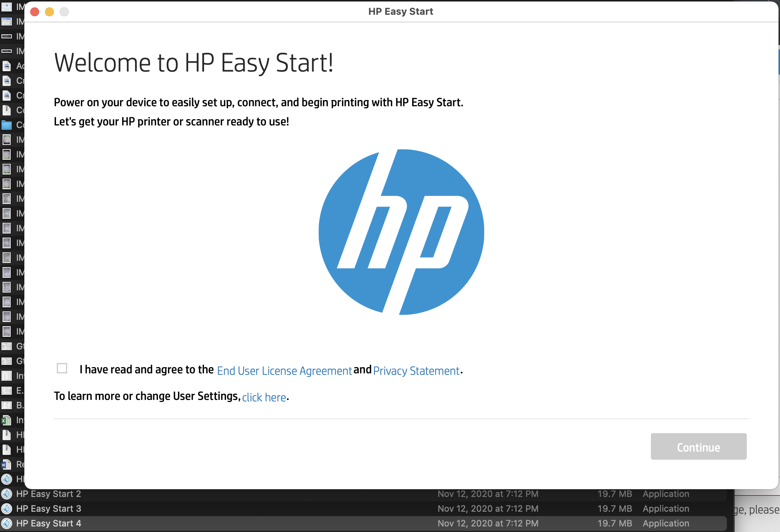Open the Privacy Statement link
Viewport: 780px width, 532px height.
point(416,370)
